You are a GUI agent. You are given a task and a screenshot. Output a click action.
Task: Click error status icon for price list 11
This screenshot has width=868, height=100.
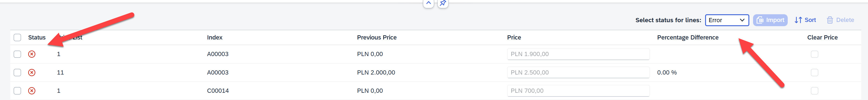[x=32, y=72]
